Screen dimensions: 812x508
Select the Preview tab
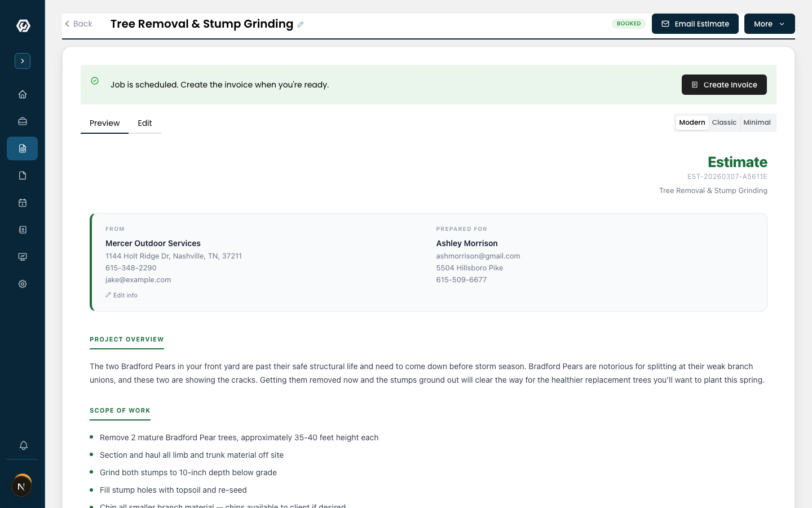click(x=104, y=123)
